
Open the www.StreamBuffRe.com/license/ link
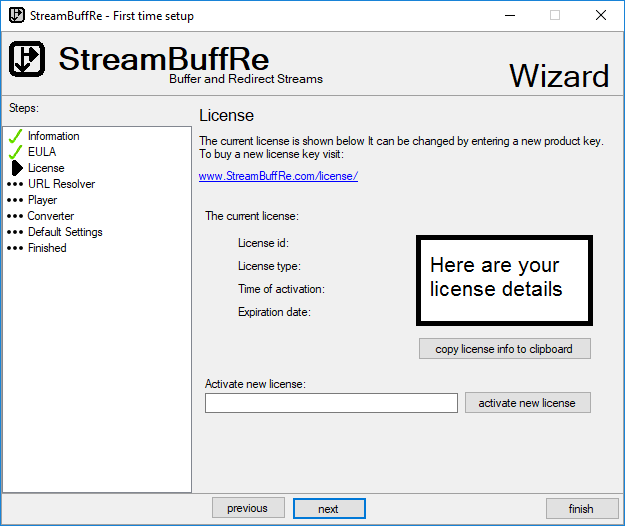278,176
